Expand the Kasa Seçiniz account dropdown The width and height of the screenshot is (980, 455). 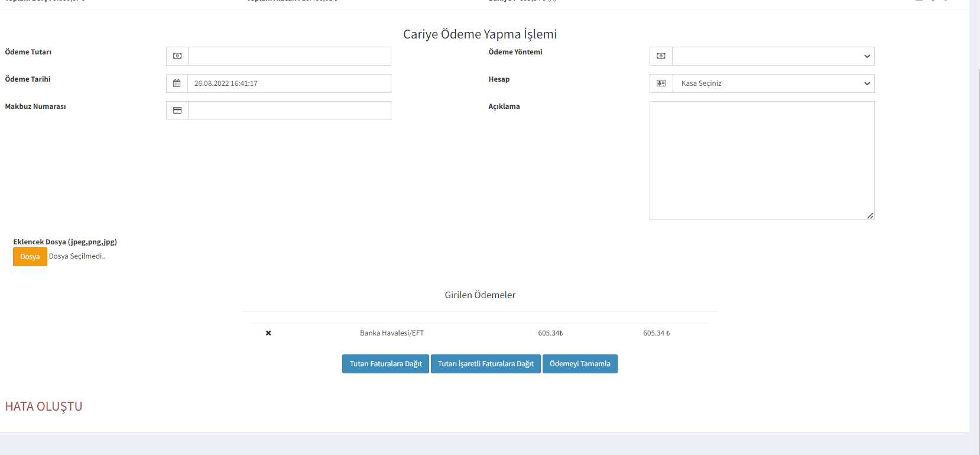pyautogui.click(x=773, y=83)
